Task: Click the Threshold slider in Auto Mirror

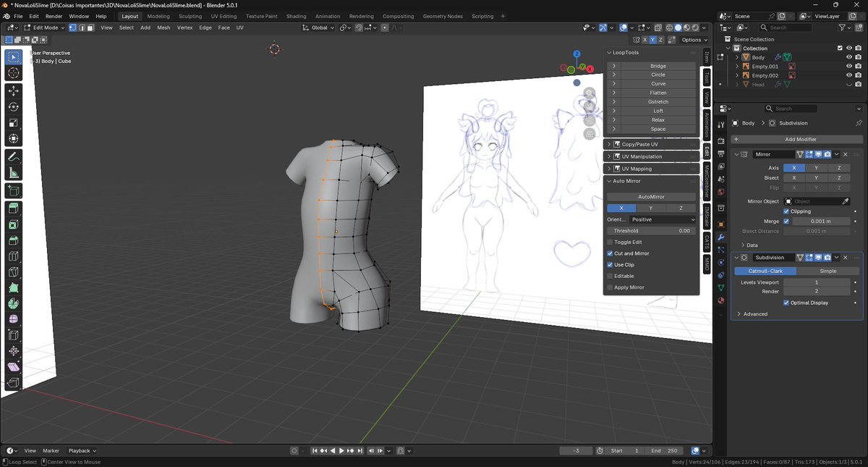Action: [651, 231]
